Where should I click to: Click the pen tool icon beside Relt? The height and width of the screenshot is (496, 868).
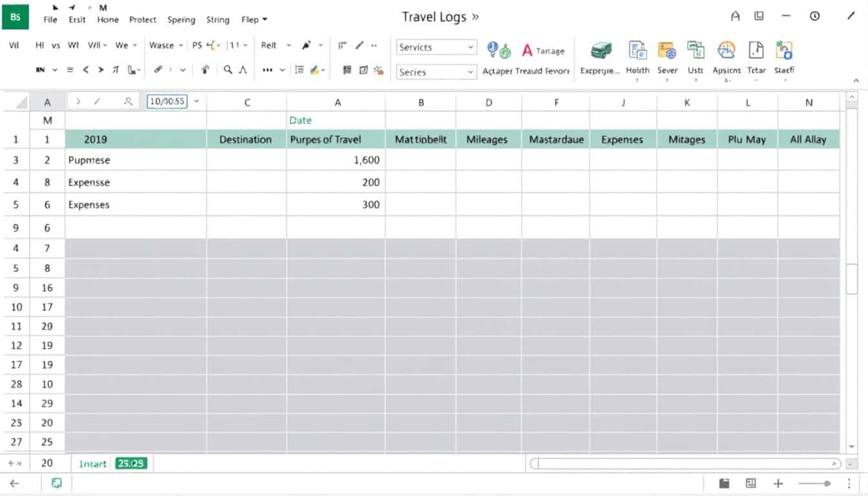pyautogui.click(x=306, y=45)
